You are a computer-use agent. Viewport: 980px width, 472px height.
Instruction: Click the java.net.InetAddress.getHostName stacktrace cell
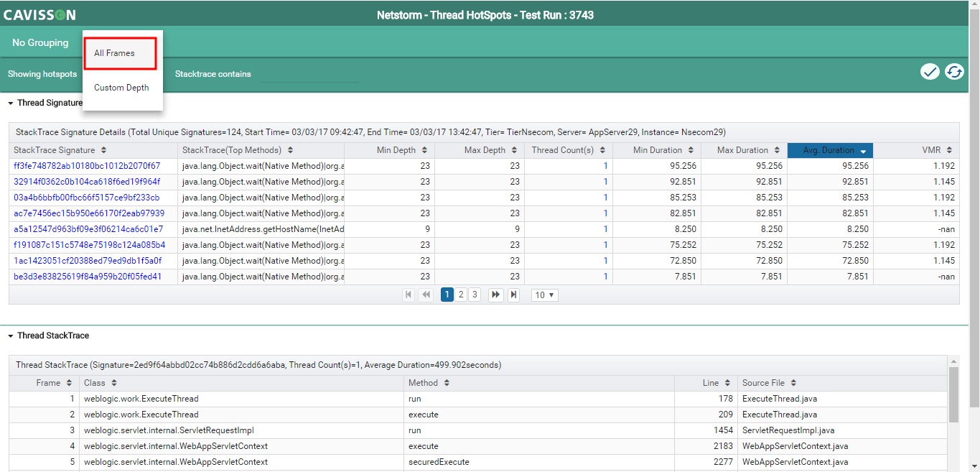tap(261, 229)
